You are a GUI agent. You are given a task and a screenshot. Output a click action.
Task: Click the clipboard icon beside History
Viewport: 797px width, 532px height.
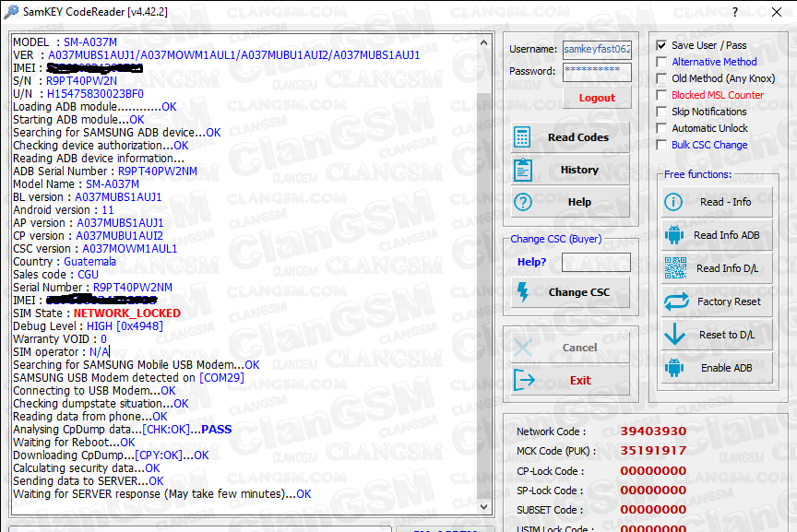[x=522, y=170]
